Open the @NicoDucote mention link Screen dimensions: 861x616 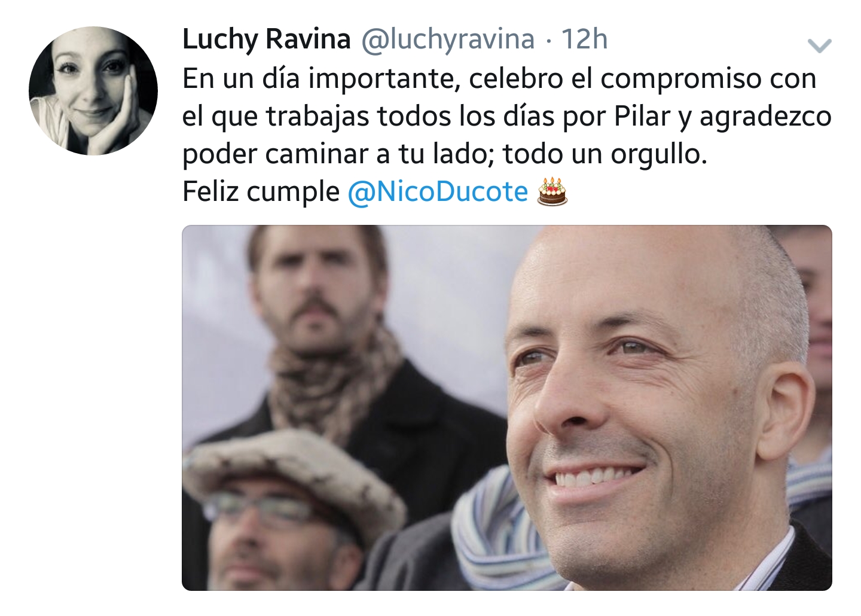[x=438, y=192]
